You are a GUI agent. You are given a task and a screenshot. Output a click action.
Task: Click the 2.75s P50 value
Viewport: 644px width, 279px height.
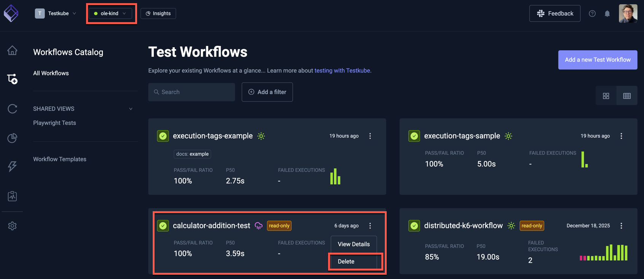(x=235, y=181)
